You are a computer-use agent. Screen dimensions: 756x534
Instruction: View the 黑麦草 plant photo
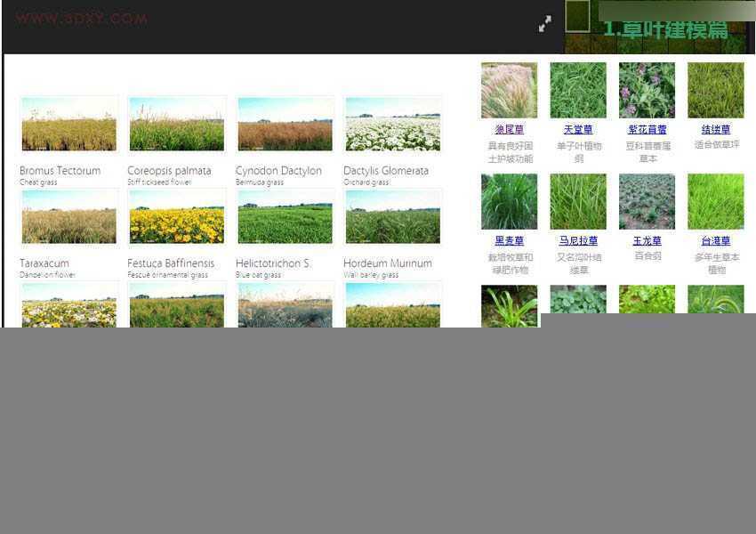[x=509, y=202]
